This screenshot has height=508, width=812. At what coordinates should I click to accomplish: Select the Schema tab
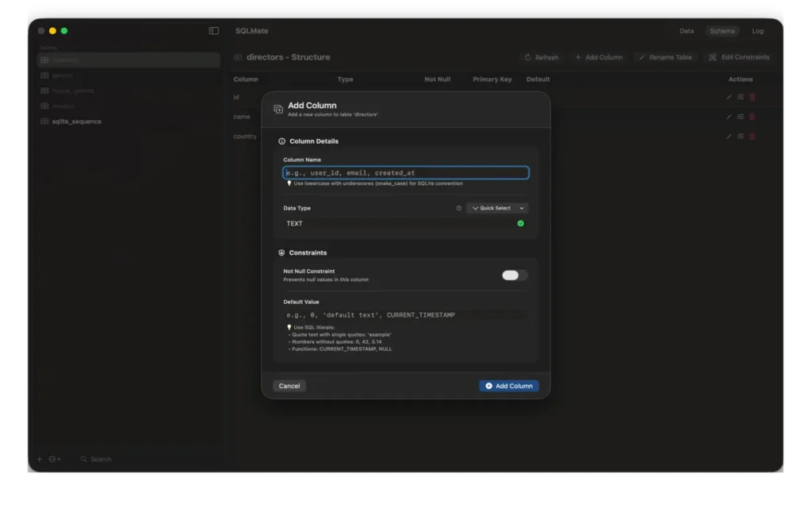(x=722, y=31)
